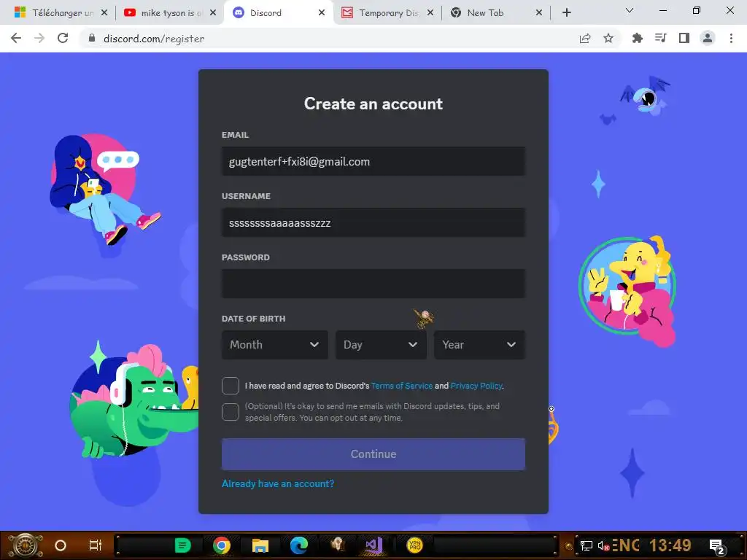Click the network icon in system tray
Screen dimensions: 747x560
[x=587, y=545]
